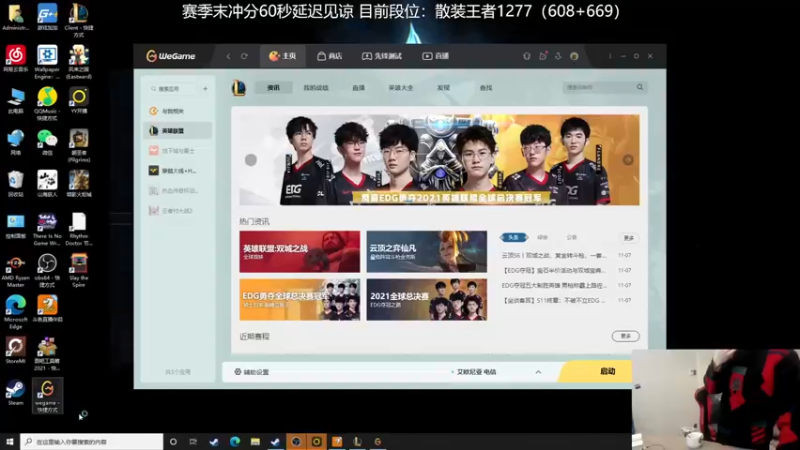
Task: Open the EDG勇夺全球总决赛冠军 card
Action: [x=299, y=299]
